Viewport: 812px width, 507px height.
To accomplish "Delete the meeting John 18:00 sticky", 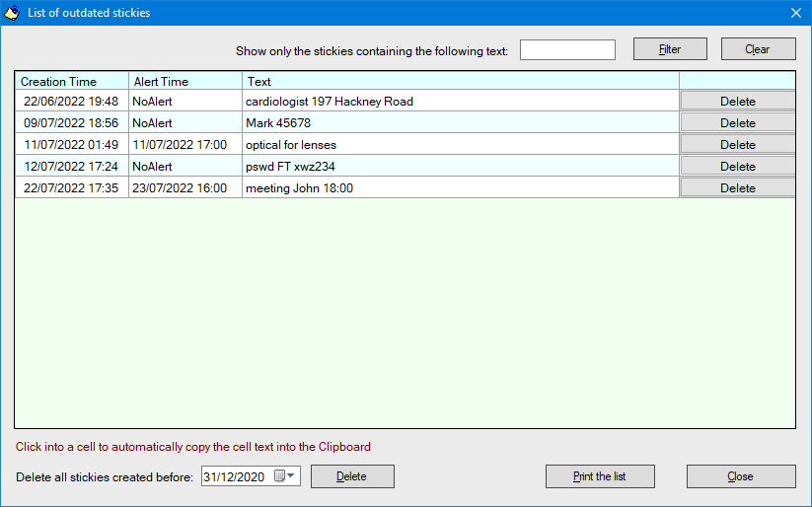I will pyautogui.click(x=737, y=188).
